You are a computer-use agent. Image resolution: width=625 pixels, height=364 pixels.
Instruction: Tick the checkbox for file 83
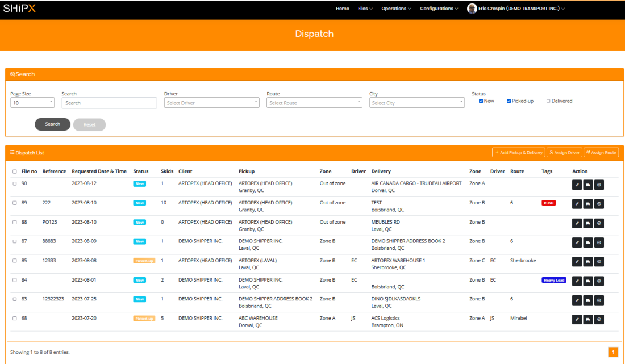tap(15, 299)
